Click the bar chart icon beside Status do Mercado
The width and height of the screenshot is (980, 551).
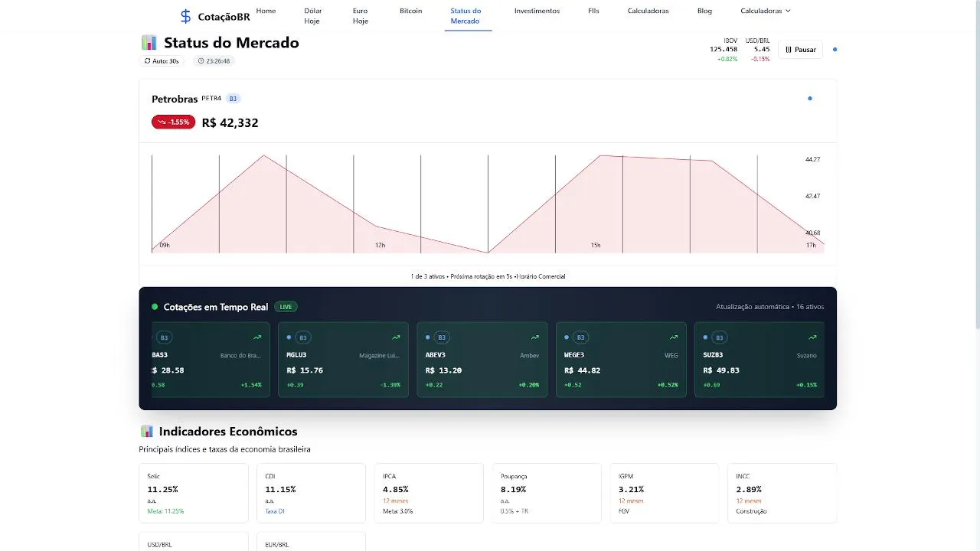tap(149, 43)
